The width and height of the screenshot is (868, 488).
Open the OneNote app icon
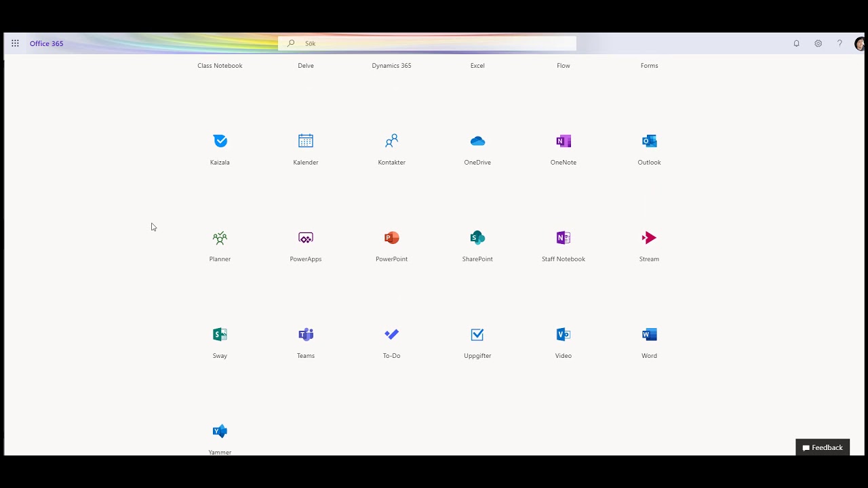click(564, 141)
